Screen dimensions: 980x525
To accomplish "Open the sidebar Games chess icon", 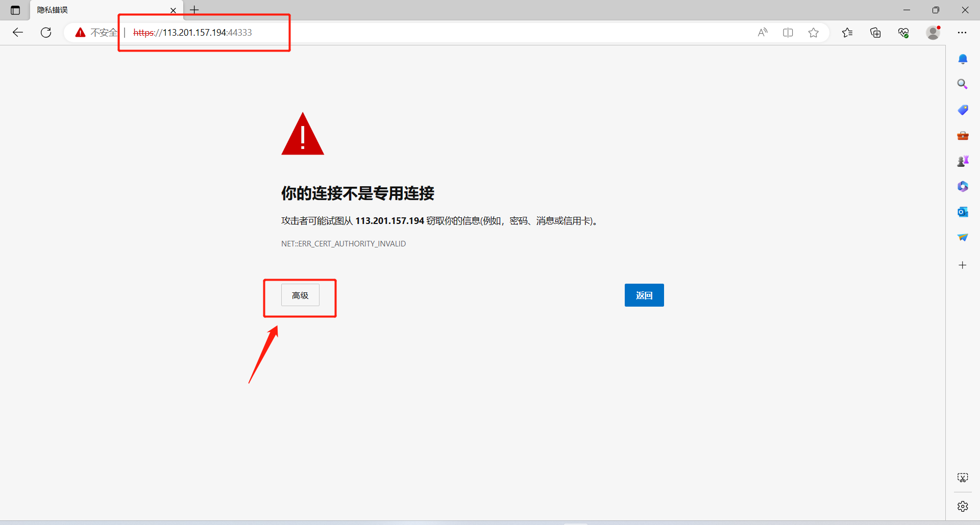I will 963,161.
